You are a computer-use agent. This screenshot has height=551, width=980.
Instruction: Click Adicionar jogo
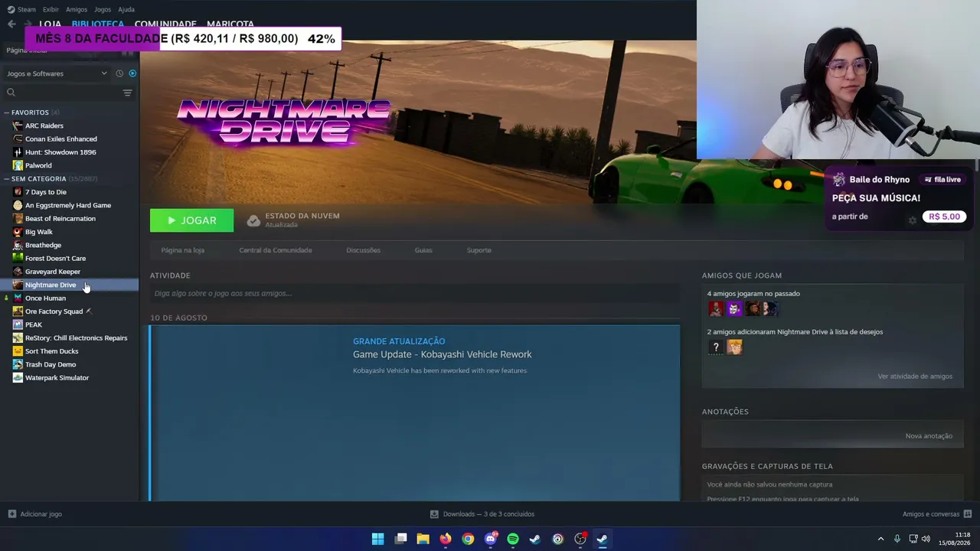35,514
